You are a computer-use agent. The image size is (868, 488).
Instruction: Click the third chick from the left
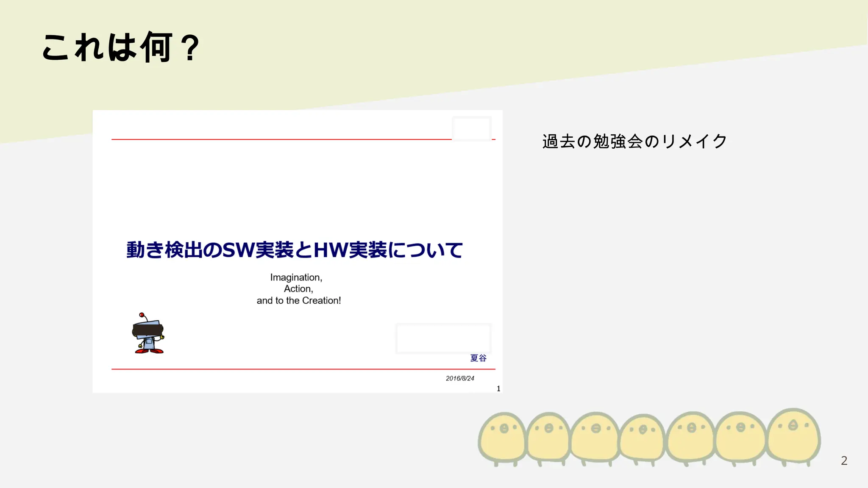(595, 437)
